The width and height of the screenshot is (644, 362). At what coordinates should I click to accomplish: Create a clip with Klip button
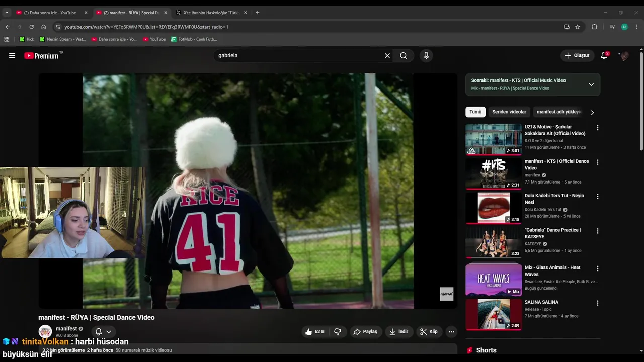tap(429, 332)
